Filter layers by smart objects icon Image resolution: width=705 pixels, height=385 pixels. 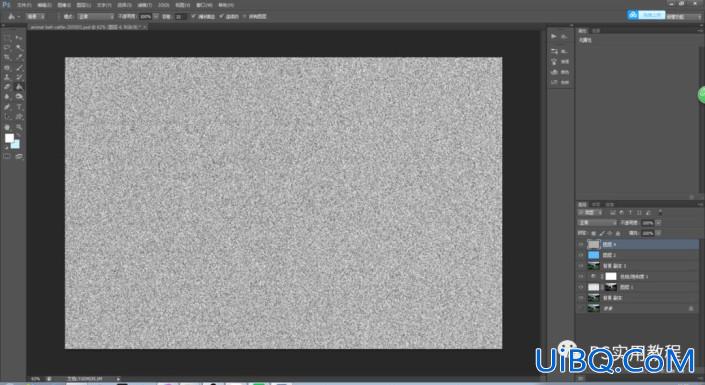[648, 212]
